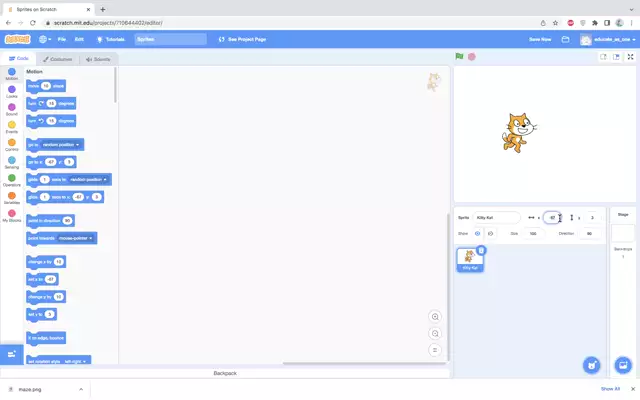Switch to the Code tab
The image size is (640, 400).
(18, 58)
